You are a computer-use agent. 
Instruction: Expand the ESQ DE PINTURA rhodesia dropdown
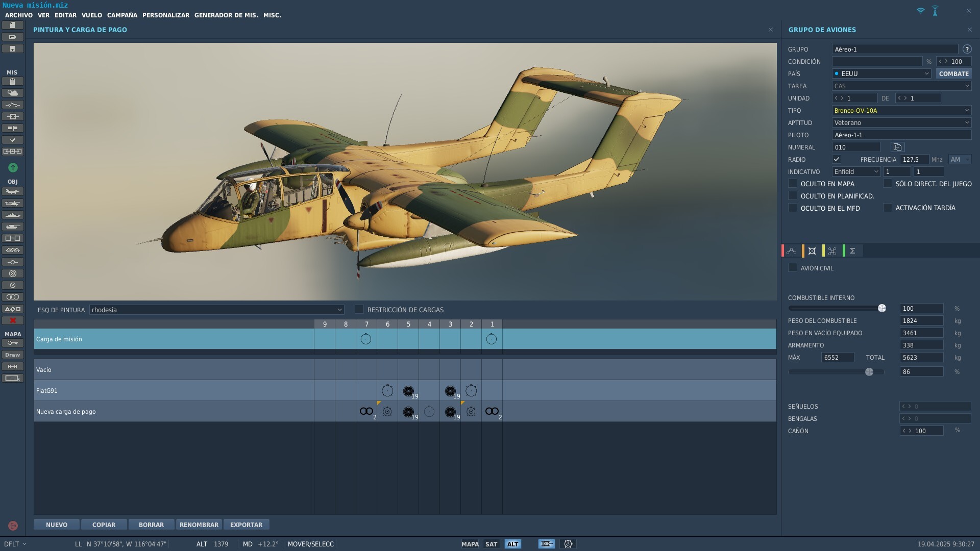pyautogui.click(x=216, y=310)
